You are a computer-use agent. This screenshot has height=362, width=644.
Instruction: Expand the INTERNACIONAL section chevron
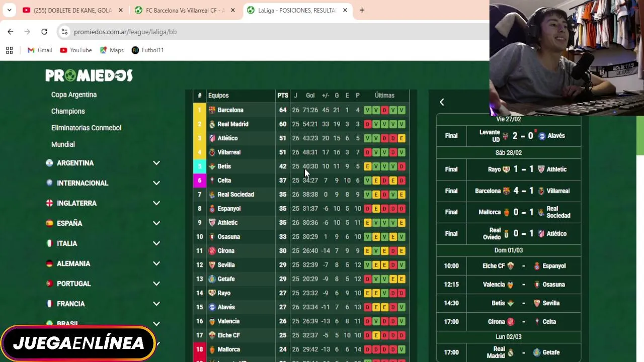click(x=156, y=183)
